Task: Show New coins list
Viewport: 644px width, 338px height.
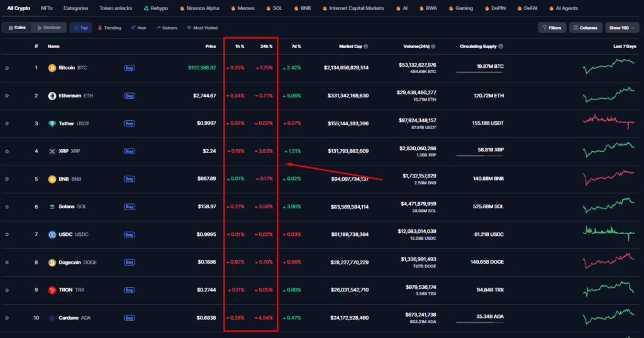Action: coord(138,28)
